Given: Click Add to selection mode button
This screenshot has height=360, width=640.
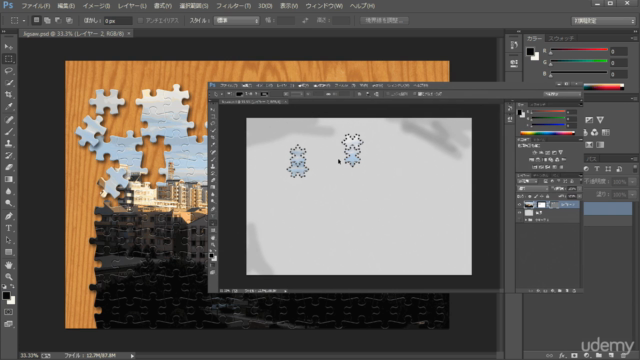Looking at the screenshot, I should tap(47, 20).
